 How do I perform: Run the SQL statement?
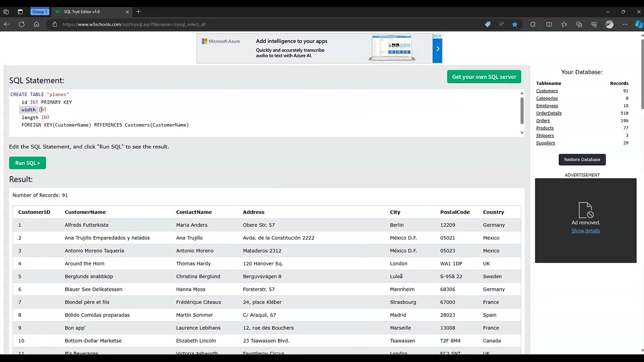pyautogui.click(x=27, y=163)
